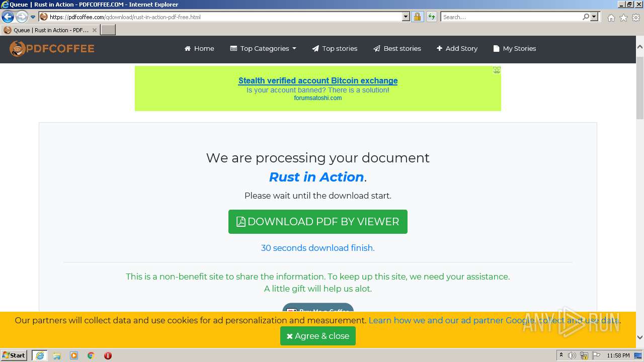
Task: Click the volume speaker tray icon
Action: (x=572, y=355)
